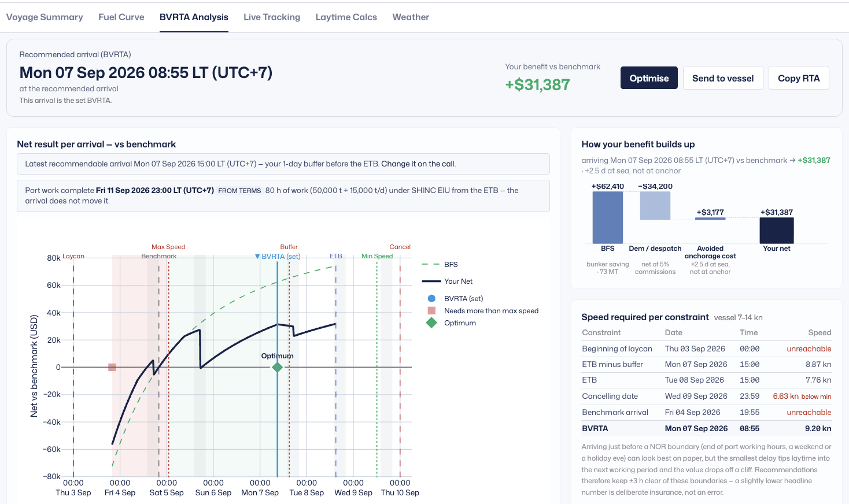This screenshot has width=849, height=504.
Task: Toggle the BFS dashed-line legend entry
Action: 440,265
